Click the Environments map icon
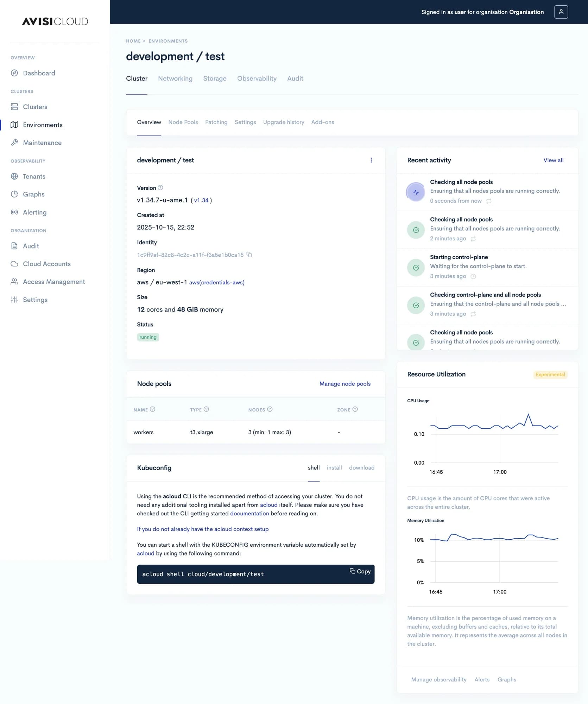The width and height of the screenshot is (588, 704). pos(14,125)
